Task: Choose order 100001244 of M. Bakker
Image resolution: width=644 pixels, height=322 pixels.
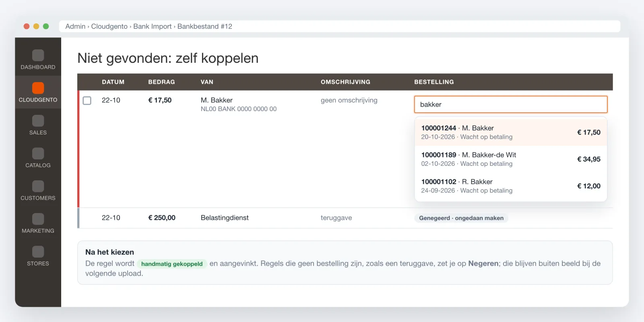Action: coord(511,132)
